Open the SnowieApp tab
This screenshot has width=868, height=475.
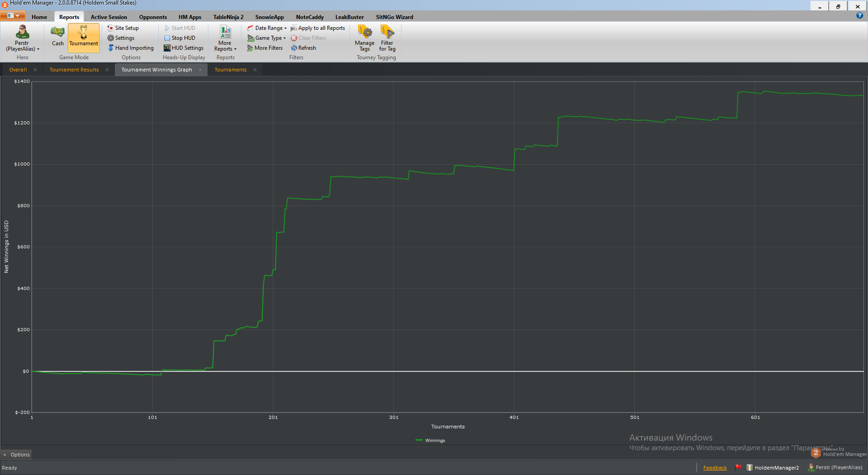269,17
